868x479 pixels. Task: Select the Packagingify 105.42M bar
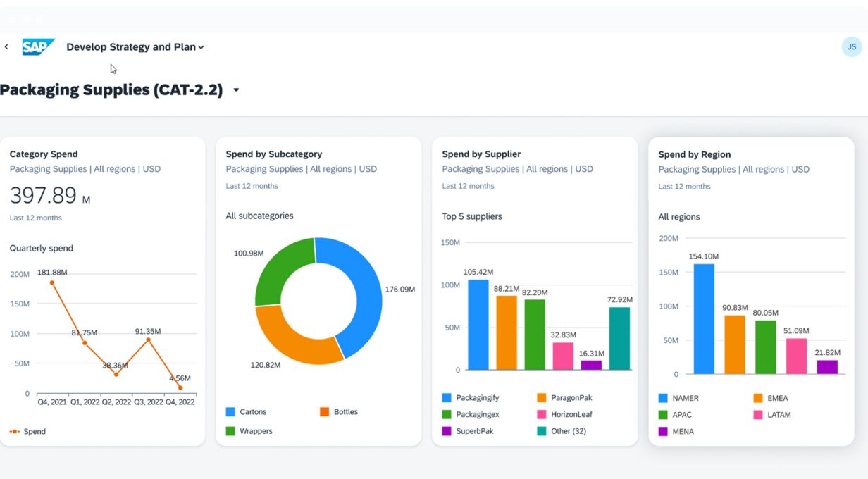[x=478, y=324]
